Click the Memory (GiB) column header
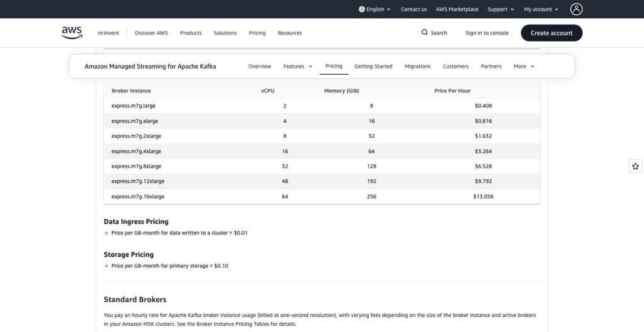Screen dimensions: 644x332 point(341,91)
